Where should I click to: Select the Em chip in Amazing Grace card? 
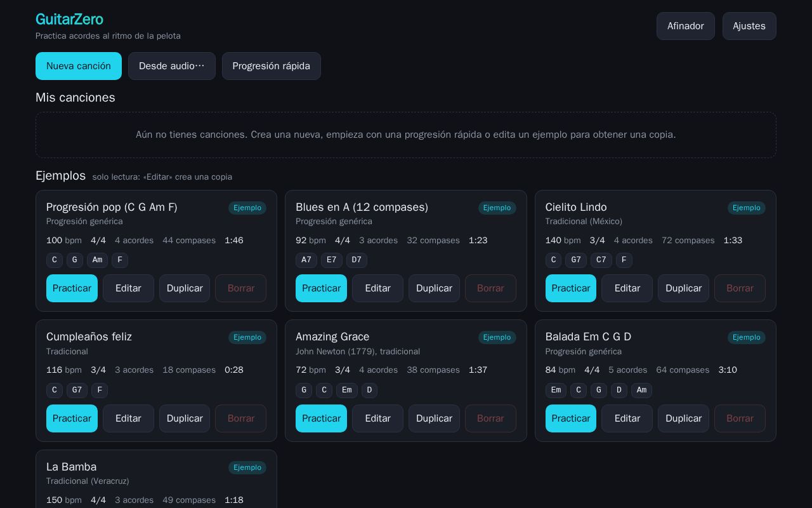(x=347, y=391)
